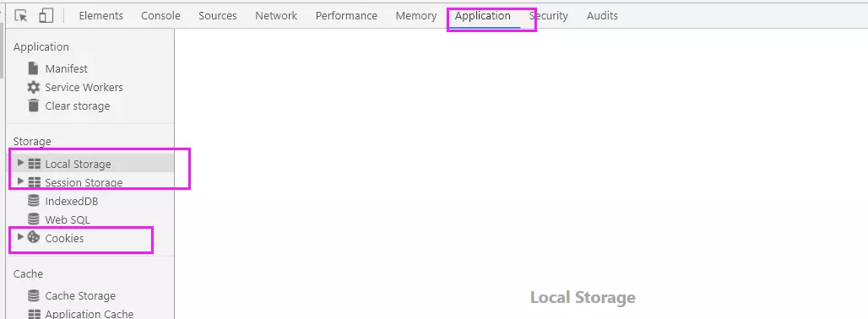Click the Local Storage grid icon
Image resolution: width=868 pixels, height=319 pixels.
click(x=35, y=164)
